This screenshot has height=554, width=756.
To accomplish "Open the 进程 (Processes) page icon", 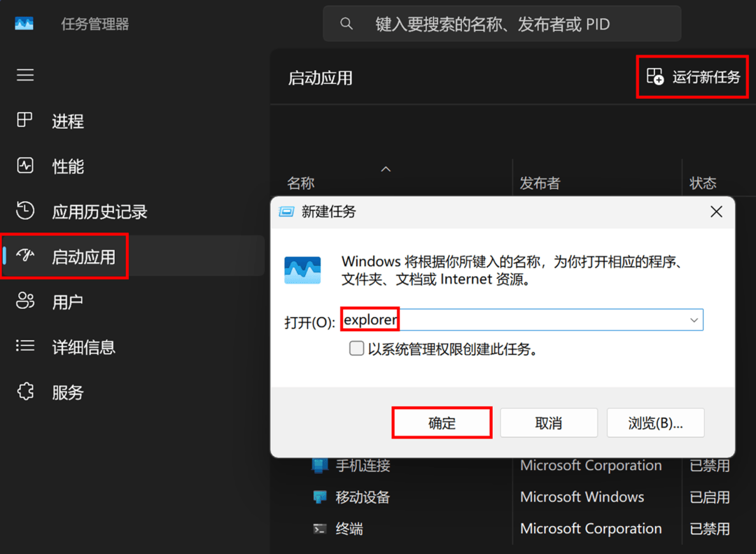I will tap(25, 120).
